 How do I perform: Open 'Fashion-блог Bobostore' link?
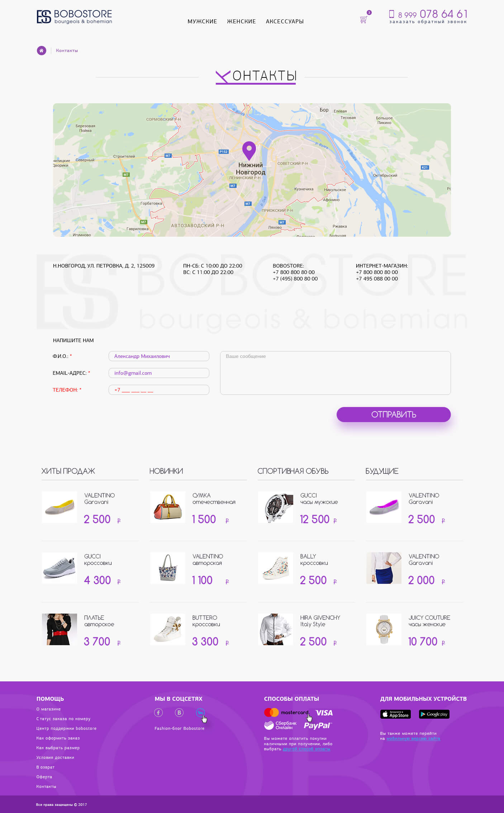(x=180, y=728)
